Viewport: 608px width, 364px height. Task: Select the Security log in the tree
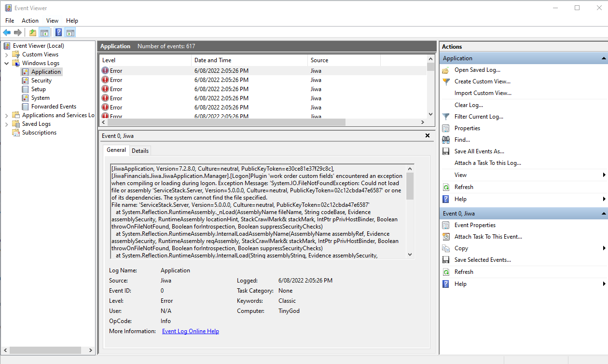click(x=41, y=81)
